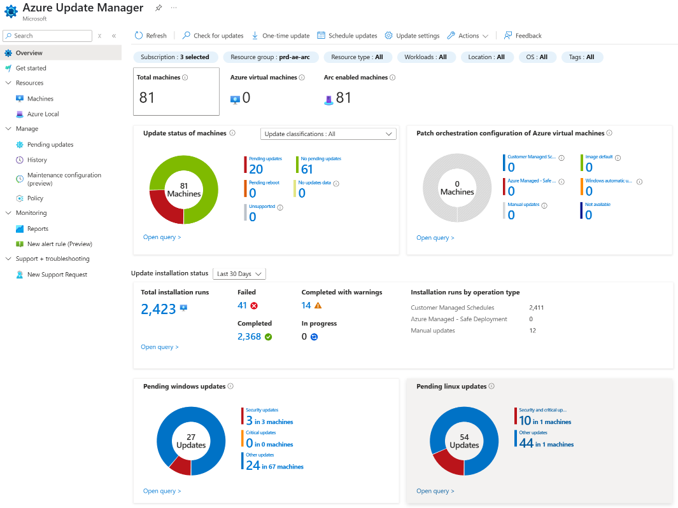Click the pin icon beside Azure Update Manager title
678x508 pixels.
pos(159,8)
